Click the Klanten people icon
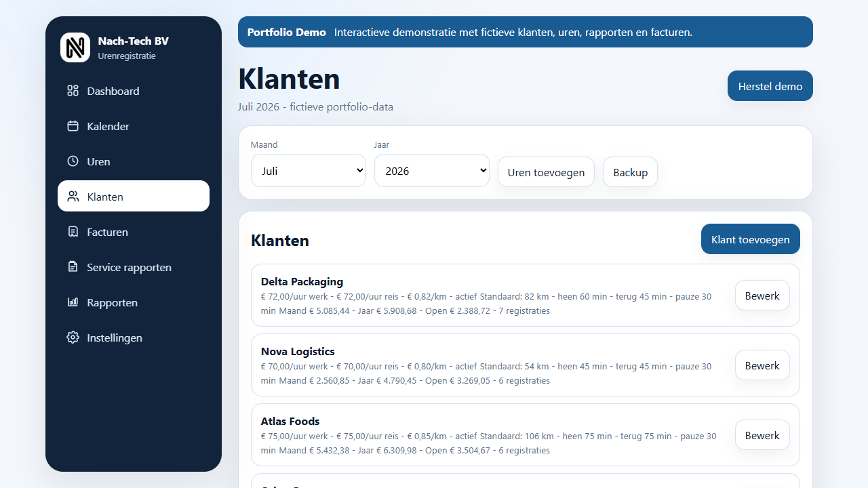The image size is (868, 488). coord(73,197)
